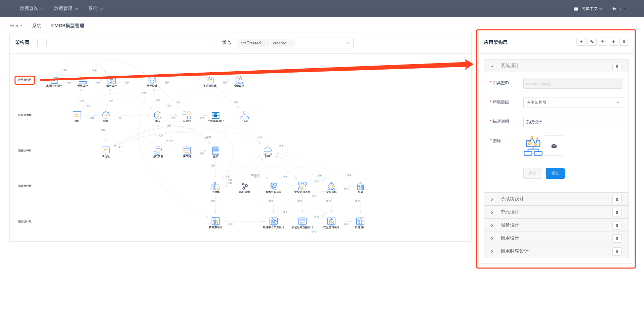Select the 机房 node icon in the diagram
This screenshot has width=644, height=328.
[360, 186]
